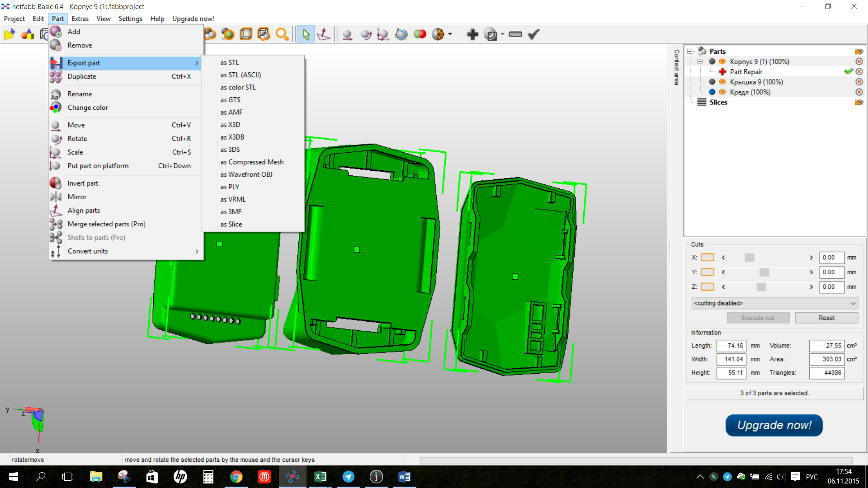Click the Execute cut button
This screenshot has width=868, height=488.
pyautogui.click(x=758, y=318)
